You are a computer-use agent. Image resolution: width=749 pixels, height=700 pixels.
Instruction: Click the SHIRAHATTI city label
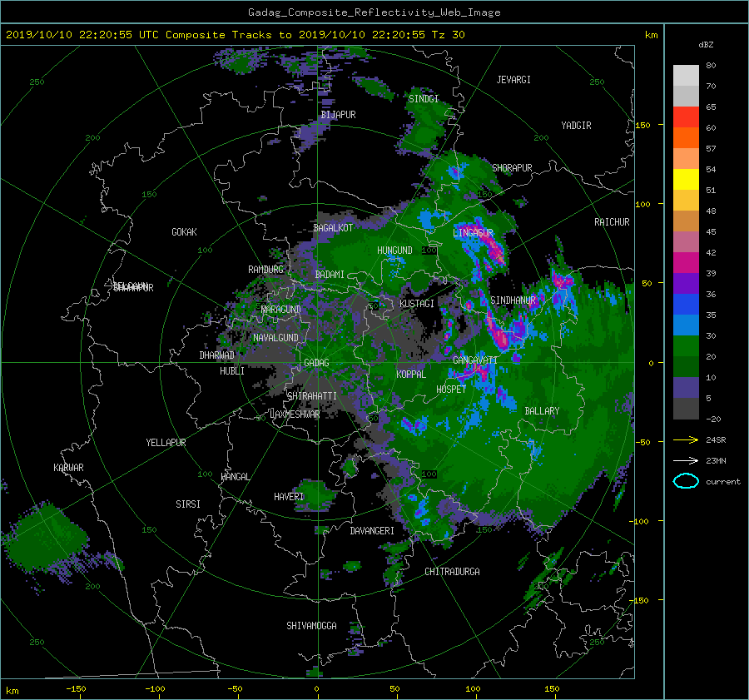312,396
